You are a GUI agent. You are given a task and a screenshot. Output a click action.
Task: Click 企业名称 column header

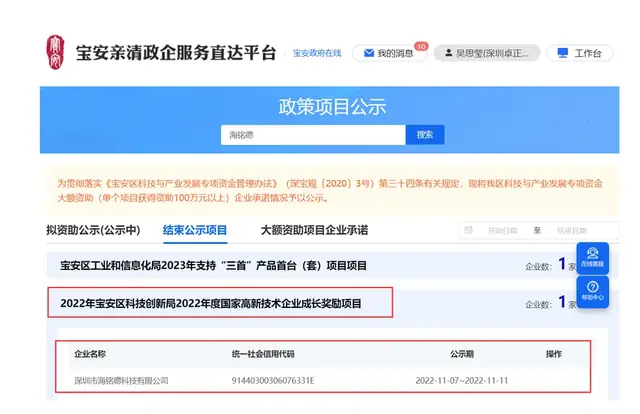point(90,354)
